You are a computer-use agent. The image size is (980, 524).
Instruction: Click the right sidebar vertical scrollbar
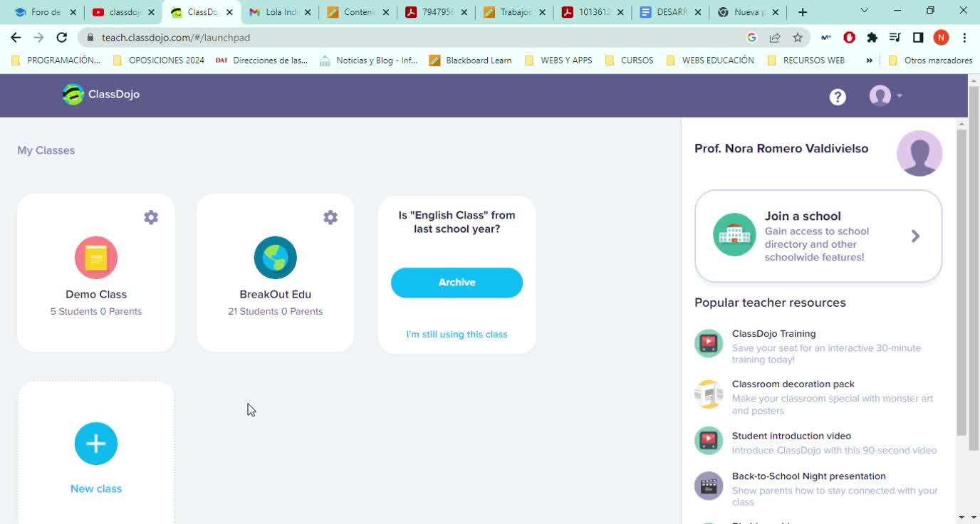961,283
